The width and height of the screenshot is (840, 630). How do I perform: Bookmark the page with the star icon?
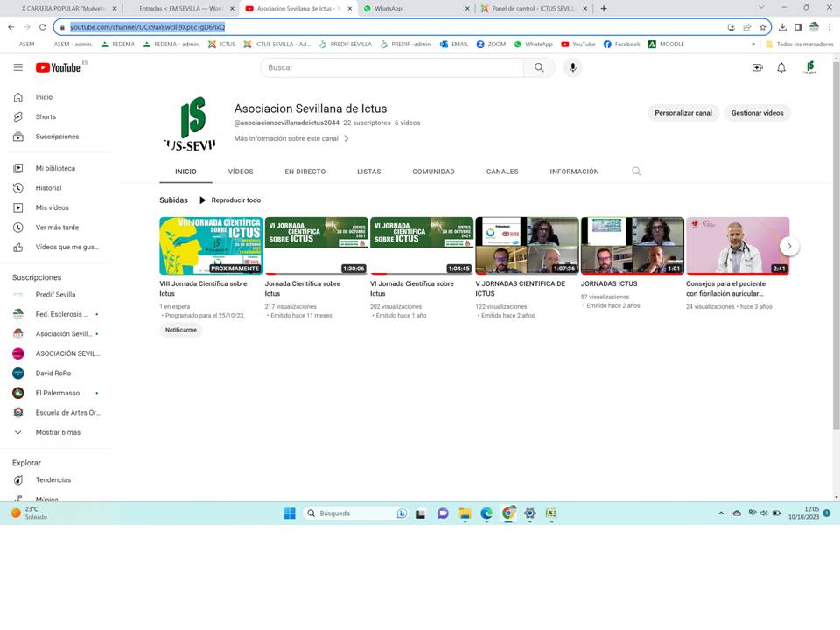(764, 27)
